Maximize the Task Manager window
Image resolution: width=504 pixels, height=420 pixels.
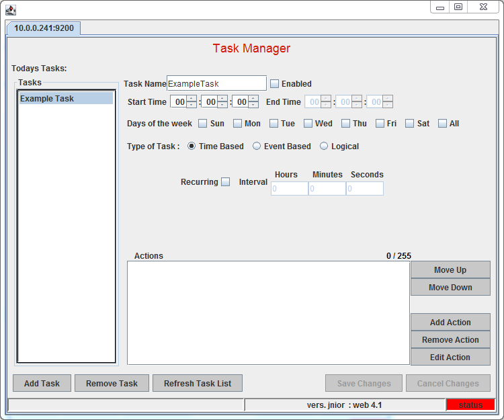point(458,7)
